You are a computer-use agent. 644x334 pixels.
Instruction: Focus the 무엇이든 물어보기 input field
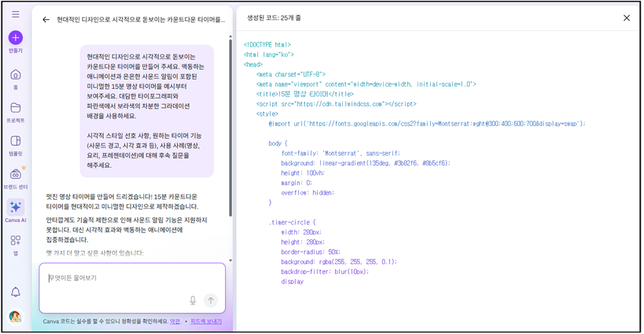point(132,288)
